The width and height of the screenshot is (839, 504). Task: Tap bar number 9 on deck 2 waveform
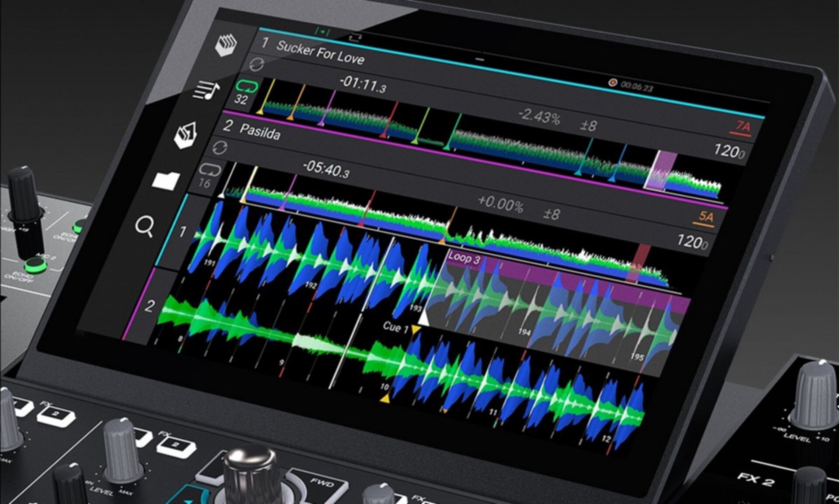tap(281, 362)
